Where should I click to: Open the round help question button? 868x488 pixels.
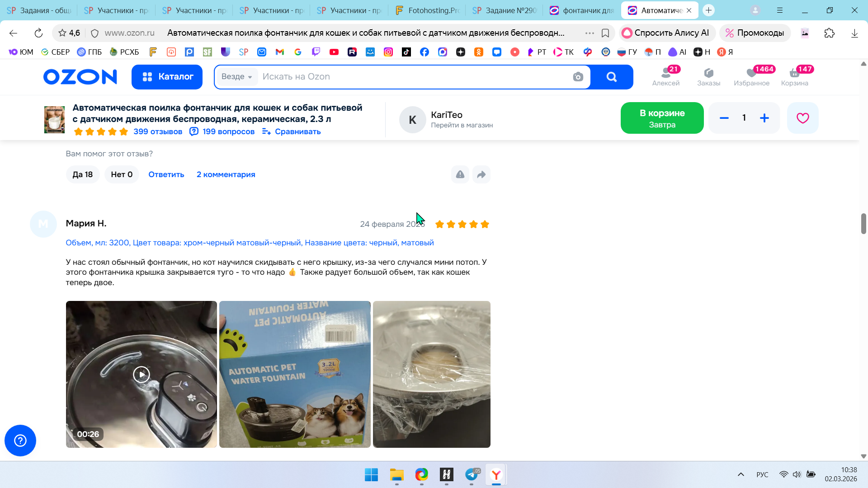point(20,441)
